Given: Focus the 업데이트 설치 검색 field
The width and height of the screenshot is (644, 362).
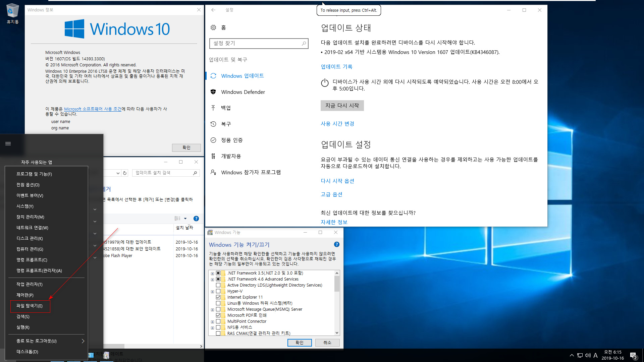Looking at the screenshot, I should tap(166, 173).
